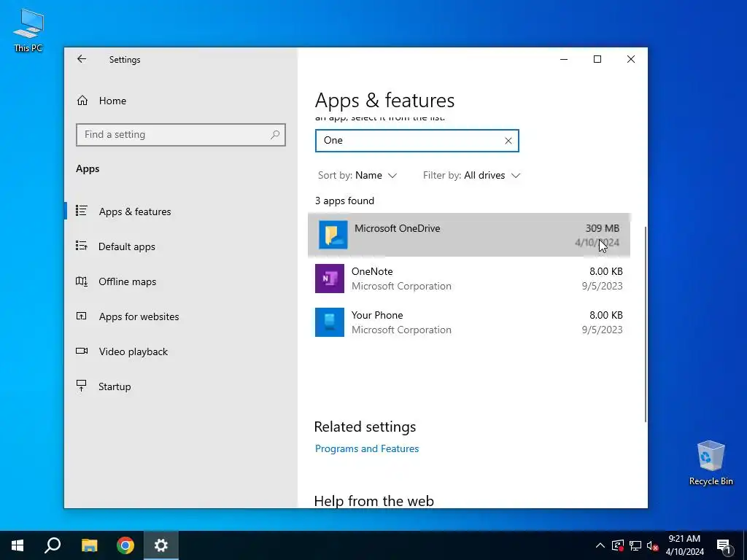Viewport: 747px width, 560px height.
Task: Click the 309 MB size of OneDrive
Action: point(602,228)
